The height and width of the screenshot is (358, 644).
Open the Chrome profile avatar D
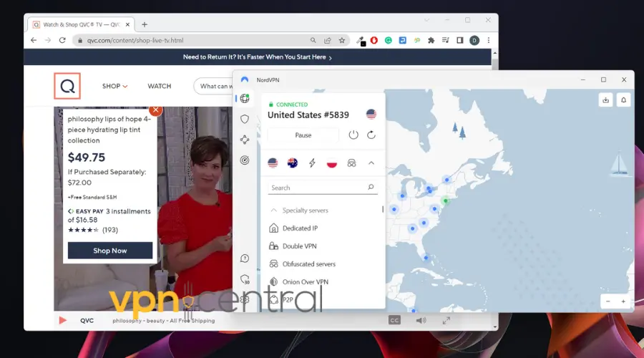pyautogui.click(x=474, y=40)
